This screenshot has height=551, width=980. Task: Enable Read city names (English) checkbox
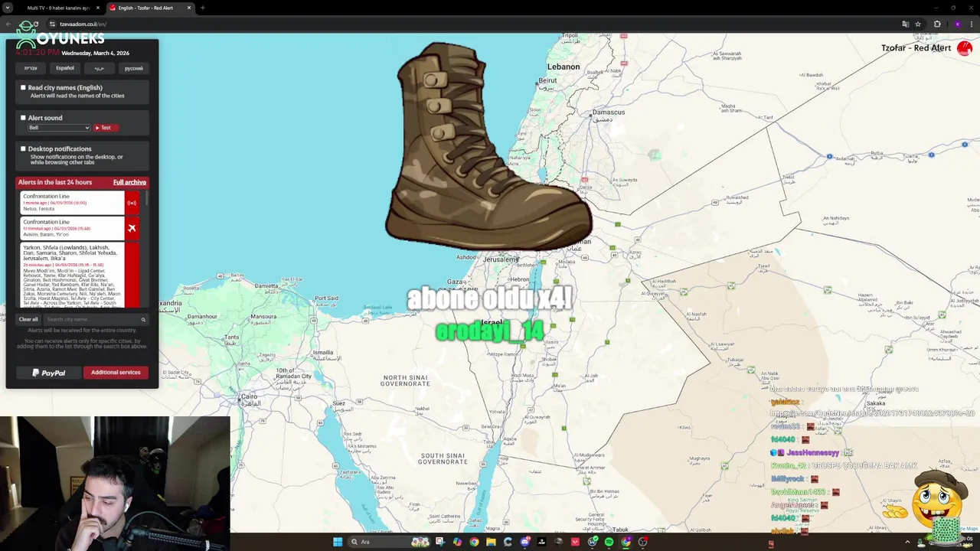[23, 87]
